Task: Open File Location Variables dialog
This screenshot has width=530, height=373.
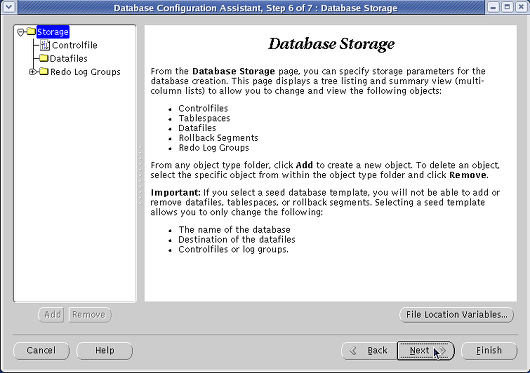Action: coord(456,315)
